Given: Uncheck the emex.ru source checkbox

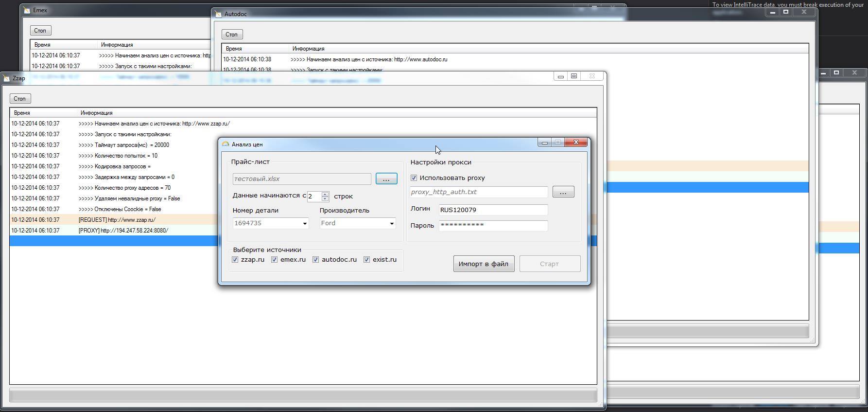Looking at the screenshot, I should pos(275,260).
